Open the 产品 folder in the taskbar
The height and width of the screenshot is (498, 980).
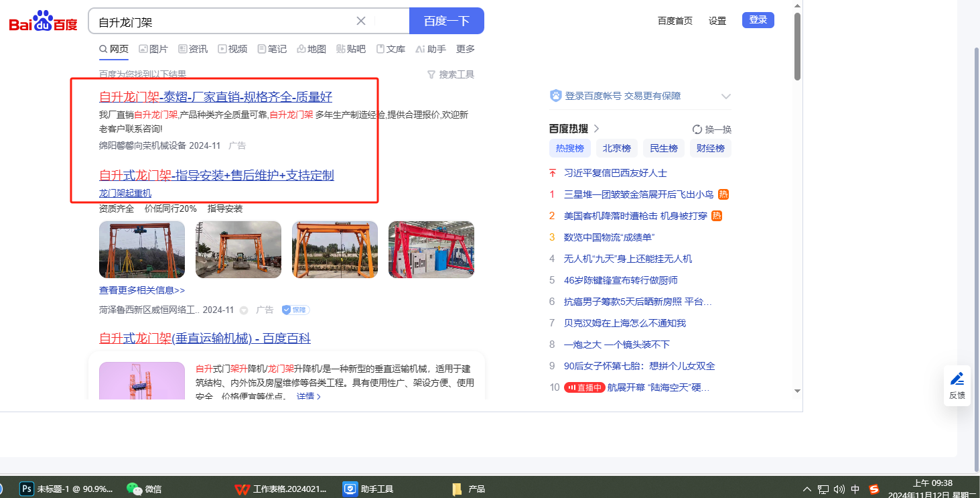[468, 489]
